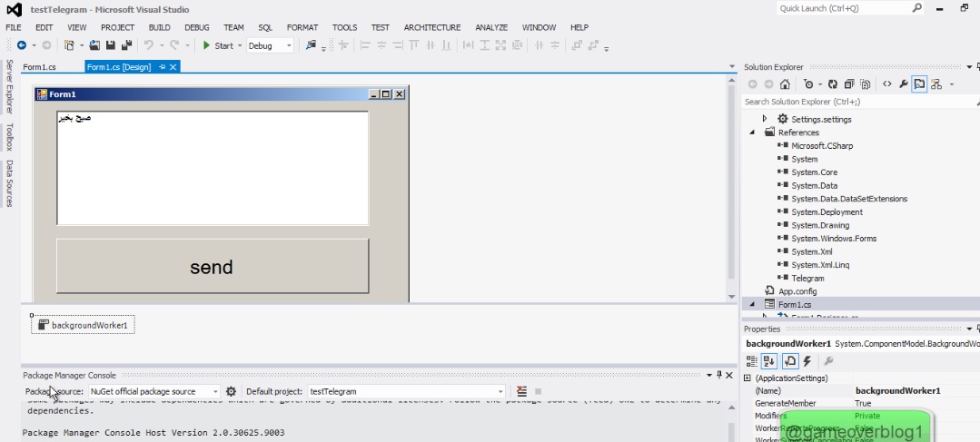Collapse the References node
The image size is (980, 442).
(x=752, y=133)
